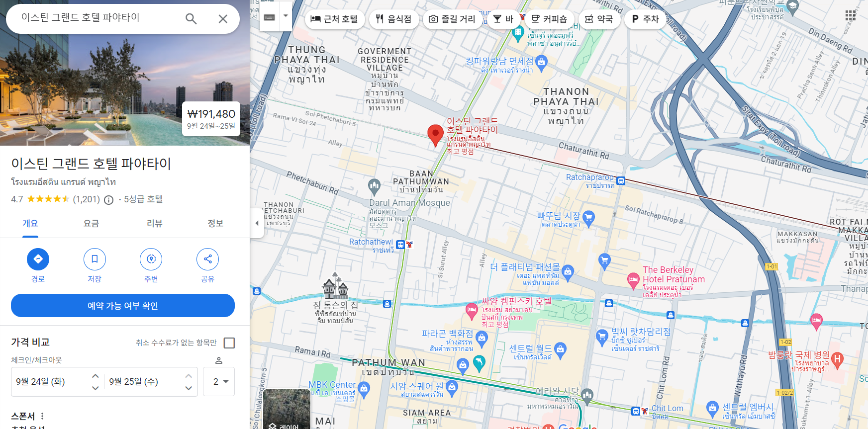Click the keyboard input tool icon
This screenshot has width=868, height=429.
(270, 17)
